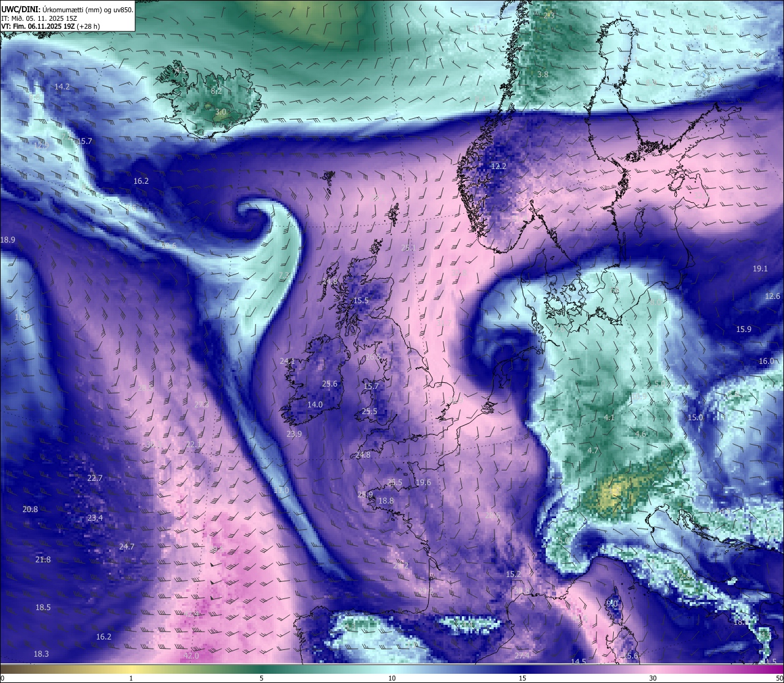The height and width of the screenshot is (683, 784).
Task: Click the value '4.7' over central Europe
Action: [x=593, y=450]
